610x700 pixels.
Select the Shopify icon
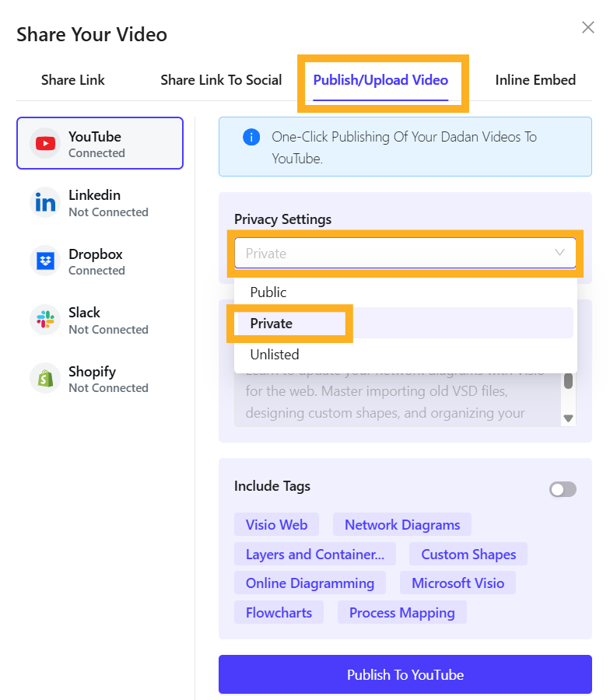[44, 378]
